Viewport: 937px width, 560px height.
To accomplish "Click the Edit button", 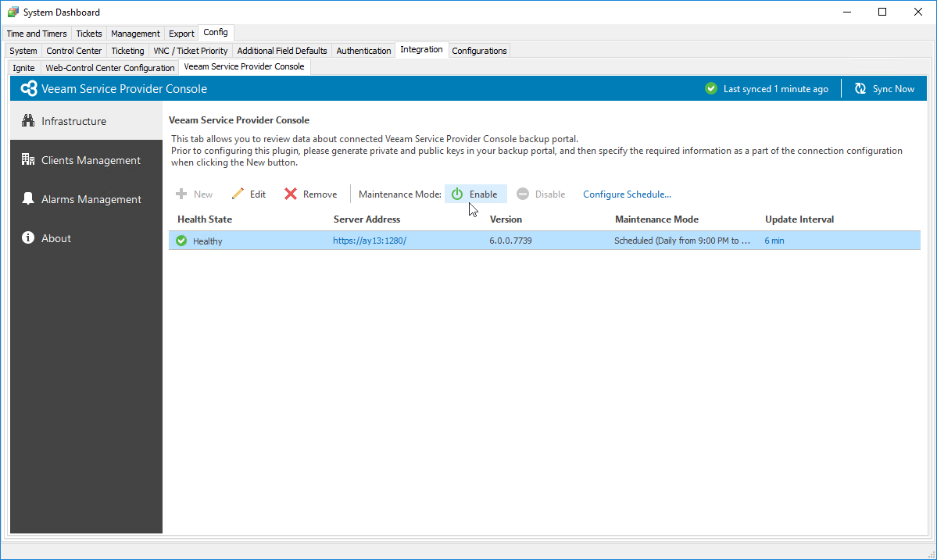I will point(249,194).
